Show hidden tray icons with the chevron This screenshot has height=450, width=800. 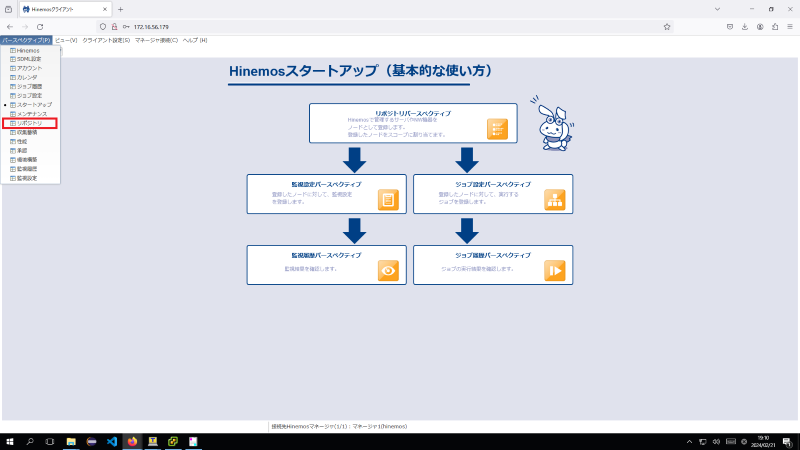click(689, 442)
